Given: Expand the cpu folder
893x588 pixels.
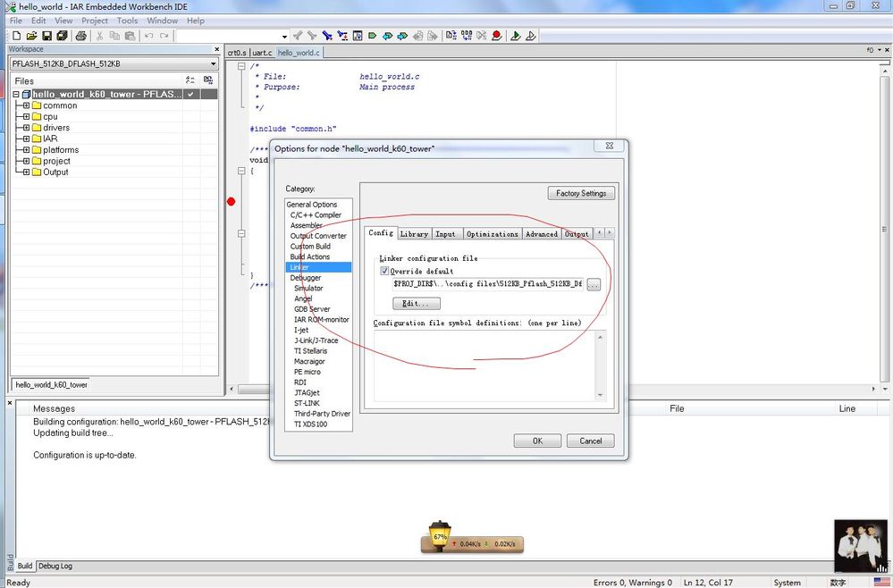Looking at the screenshot, I should click(26, 116).
